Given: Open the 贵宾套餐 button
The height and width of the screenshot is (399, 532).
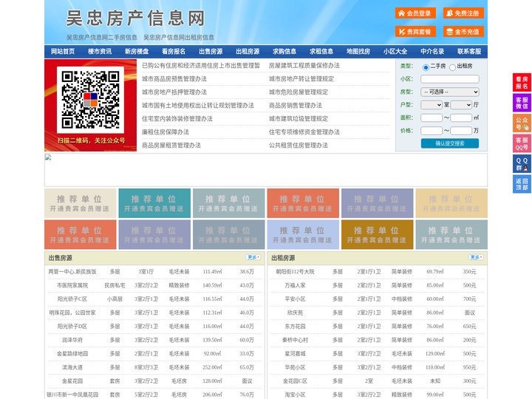Looking at the screenshot, I should coord(415,32).
